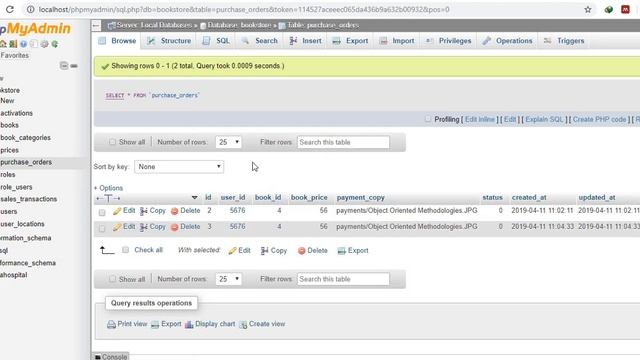Open the Insert tab
This screenshot has width=640, height=360.
coord(305,41)
